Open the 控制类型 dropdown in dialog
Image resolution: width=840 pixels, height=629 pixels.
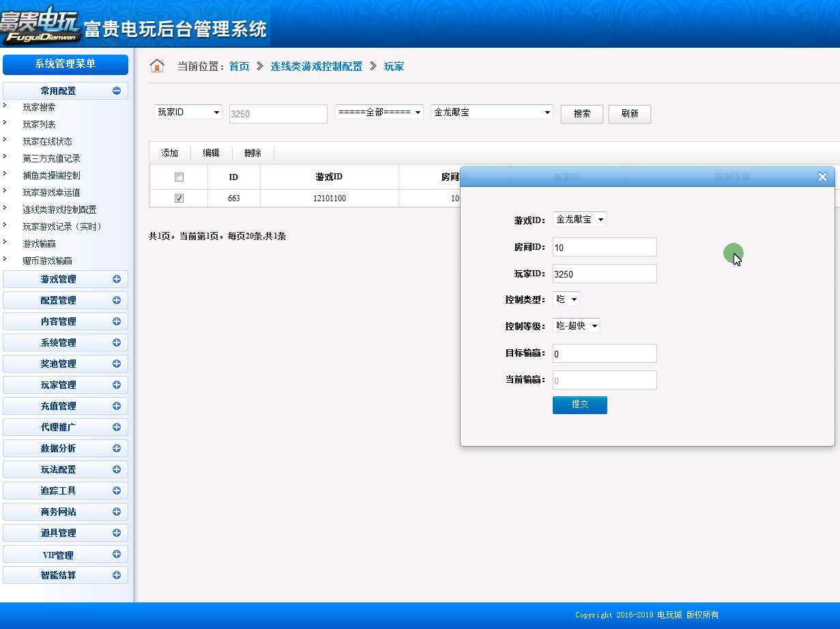(566, 299)
